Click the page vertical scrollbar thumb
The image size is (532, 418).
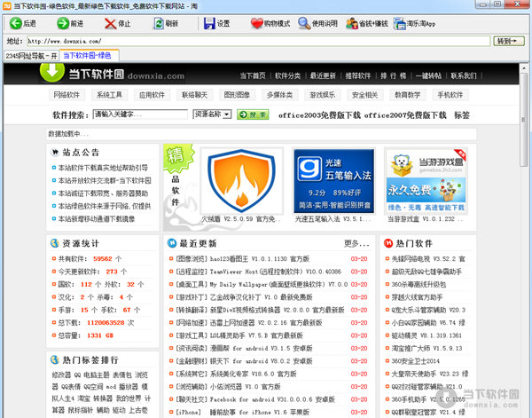coord(524,119)
